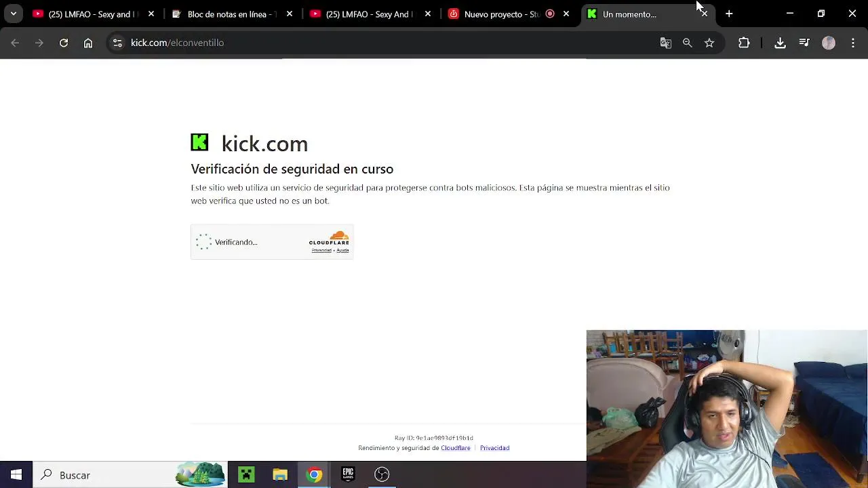Close the Bloc de notas tab
This screenshot has height=488, width=868.
[x=290, y=14]
